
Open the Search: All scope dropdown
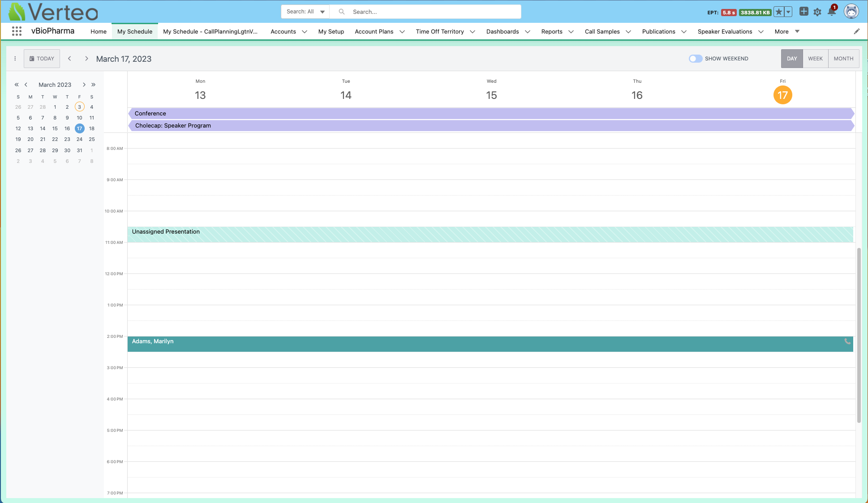coord(305,12)
